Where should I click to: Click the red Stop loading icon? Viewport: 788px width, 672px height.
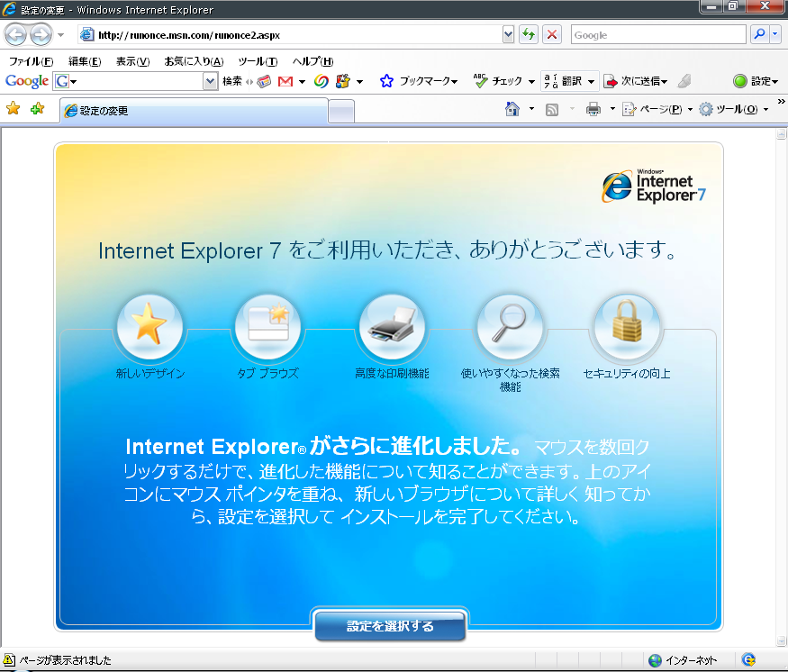(x=552, y=35)
